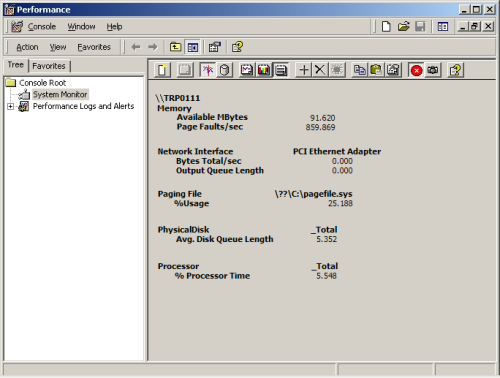Open the Action menu
The image size is (500, 378).
[x=27, y=47]
